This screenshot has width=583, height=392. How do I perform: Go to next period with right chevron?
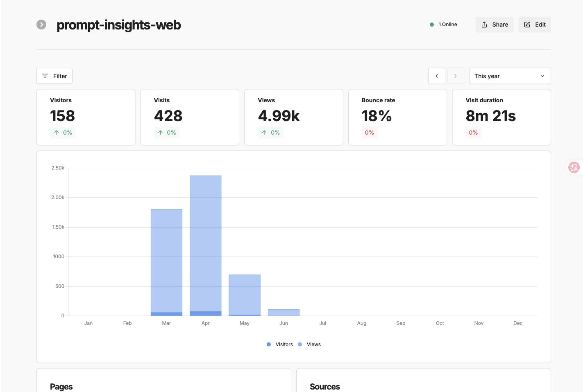coord(456,76)
